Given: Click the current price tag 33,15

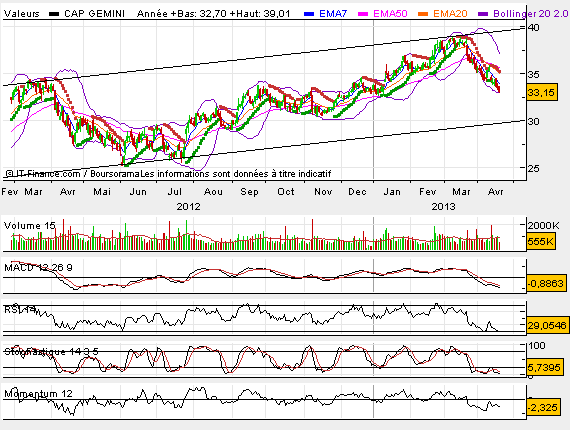Looking at the screenshot, I should [x=542, y=93].
